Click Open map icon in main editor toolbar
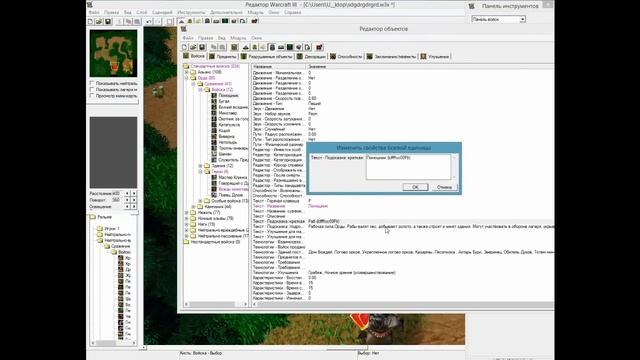640x360 pixels. coord(99,21)
